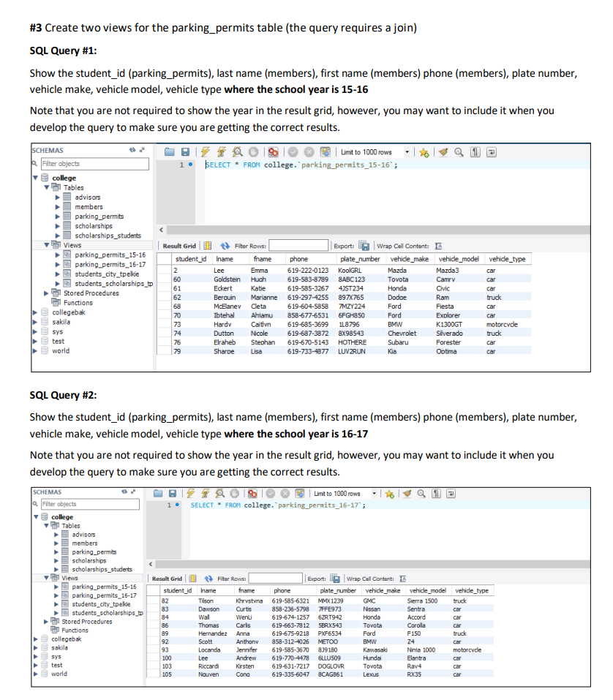This screenshot has width=613, height=700.
Task: Toggle word wrap icon in 16-17 query toolbar
Action: coord(451,493)
